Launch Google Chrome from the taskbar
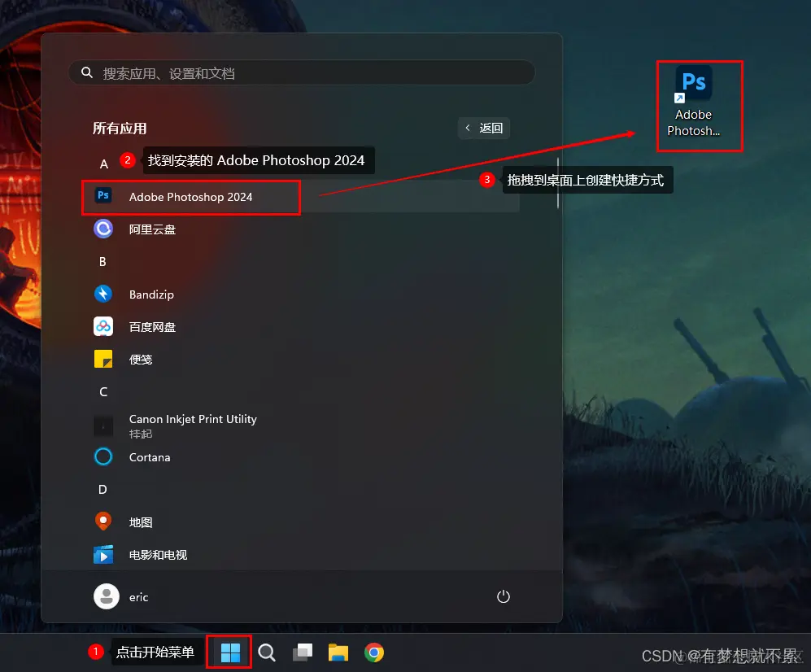Image resolution: width=811 pixels, height=672 pixels. click(x=374, y=652)
